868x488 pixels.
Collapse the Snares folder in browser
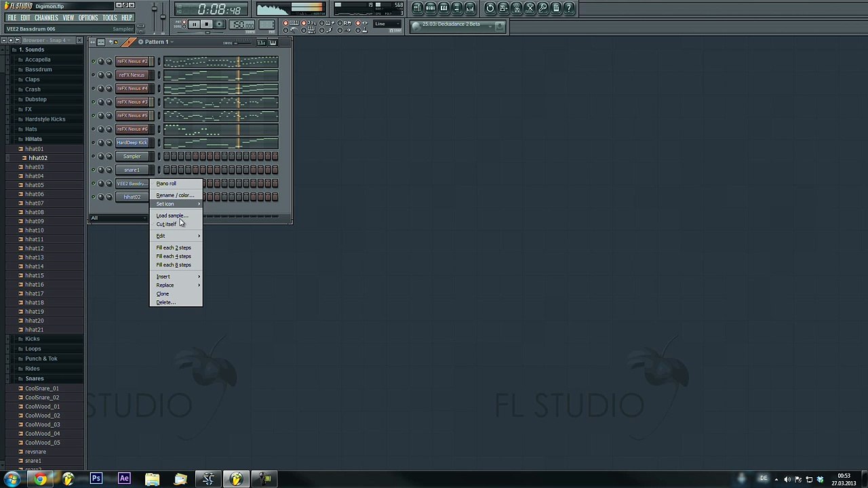tap(34, 378)
